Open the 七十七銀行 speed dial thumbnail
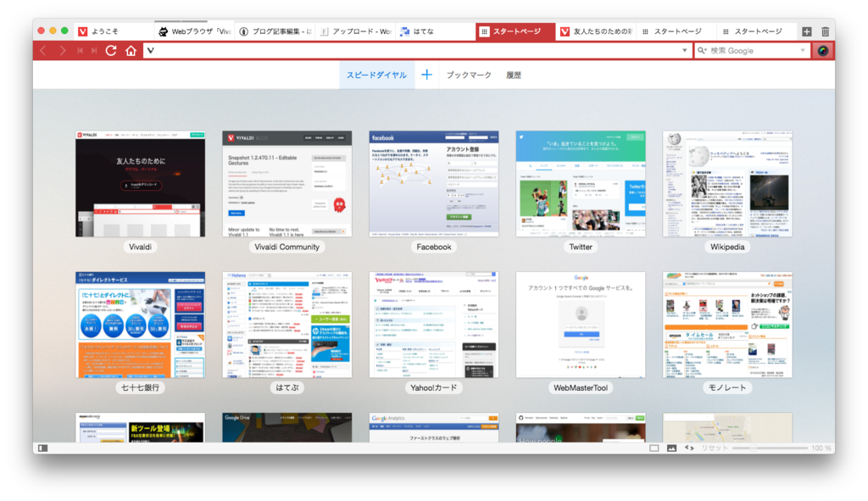Image resolution: width=868 pixels, height=501 pixels. 140,325
